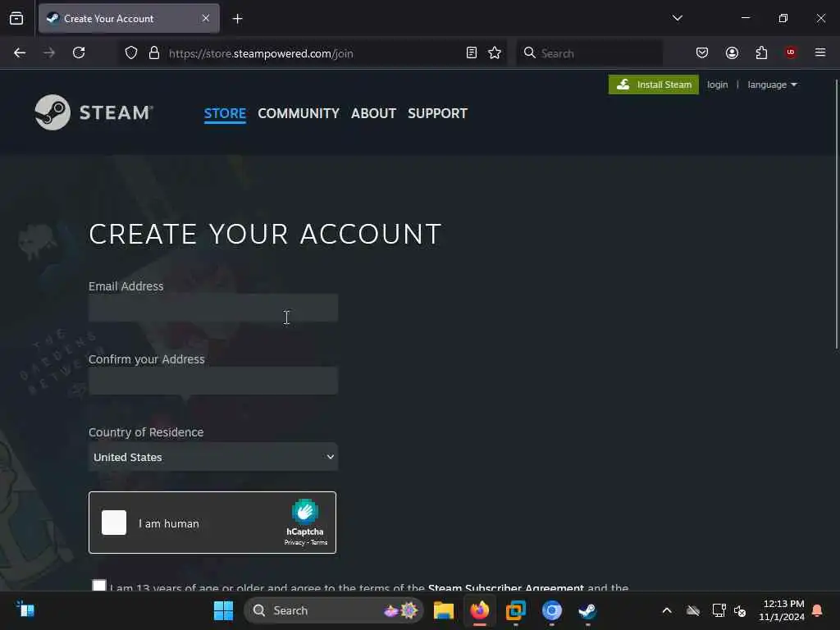Open the STORE menu
The height and width of the screenshot is (630, 840).
click(x=225, y=113)
